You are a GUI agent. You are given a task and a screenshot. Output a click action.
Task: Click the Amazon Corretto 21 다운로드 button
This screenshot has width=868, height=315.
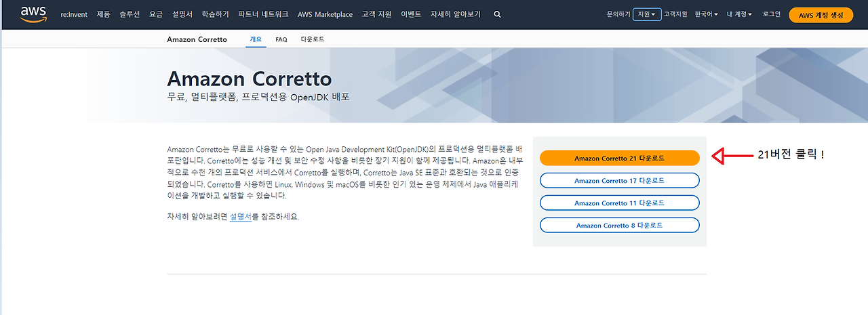(x=619, y=158)
